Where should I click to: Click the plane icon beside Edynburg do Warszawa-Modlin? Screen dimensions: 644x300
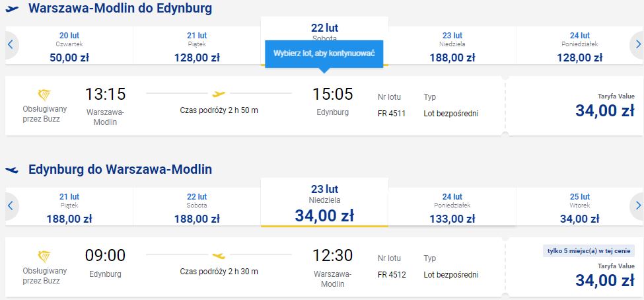tap(13, 169)
